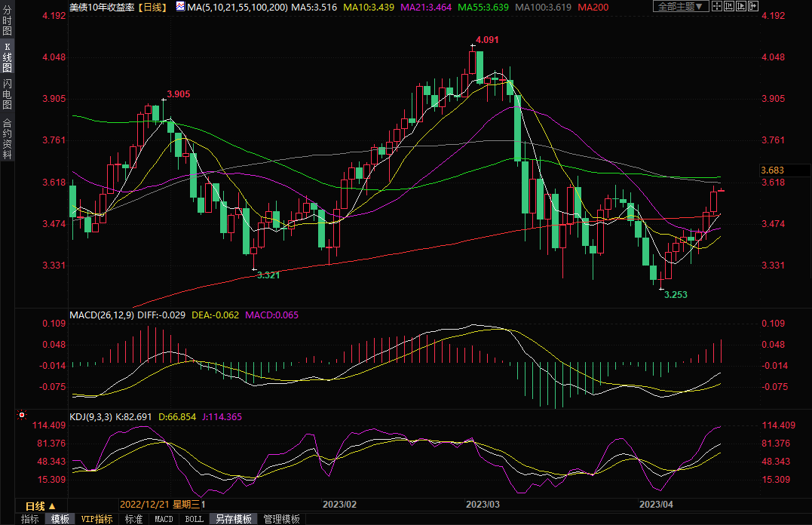Switch to VIP指标 tab
The height and width of the screenshot is (525, 812).
pyautogui.click(x=97, y=519)
